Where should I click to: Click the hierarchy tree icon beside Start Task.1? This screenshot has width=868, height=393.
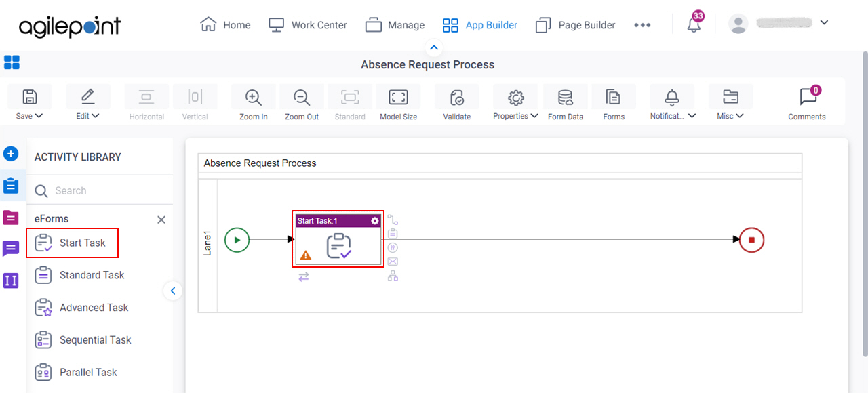coord(393,275)
